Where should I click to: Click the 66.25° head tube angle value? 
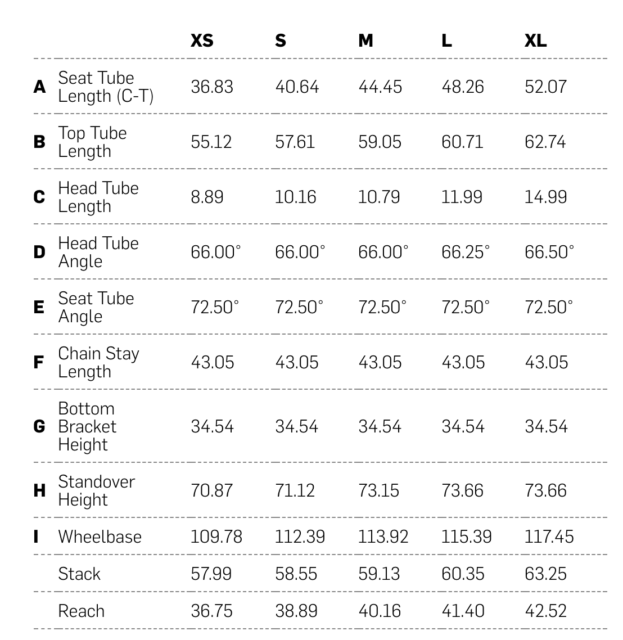pyautogui.click(x=465, y=252)
